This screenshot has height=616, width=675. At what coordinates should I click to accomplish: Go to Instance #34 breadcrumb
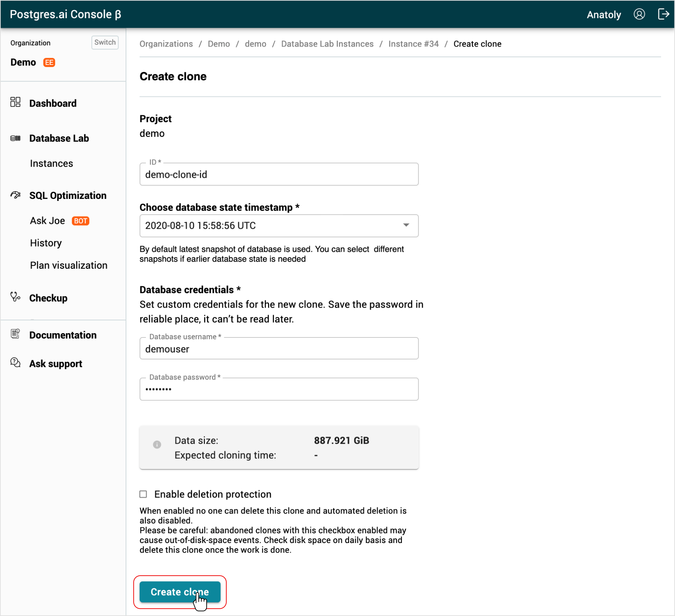point(413,44)
